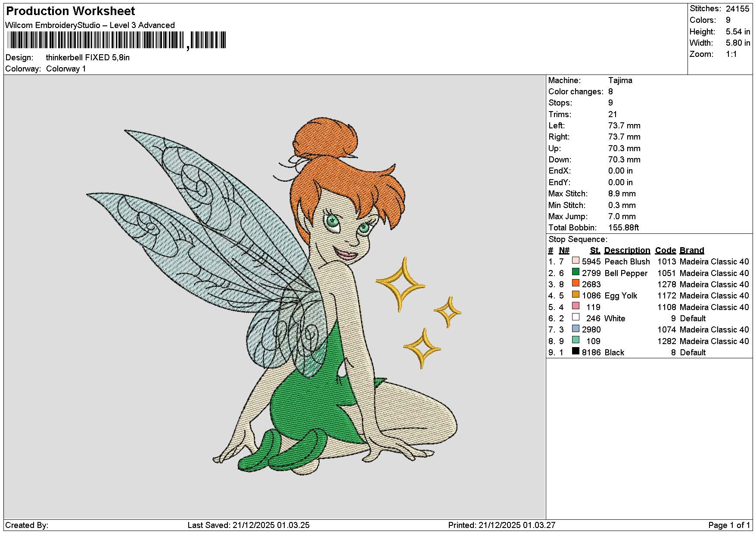The image size is (756, 534).
Task: Click the barcode under the software name
Action: 116,40
